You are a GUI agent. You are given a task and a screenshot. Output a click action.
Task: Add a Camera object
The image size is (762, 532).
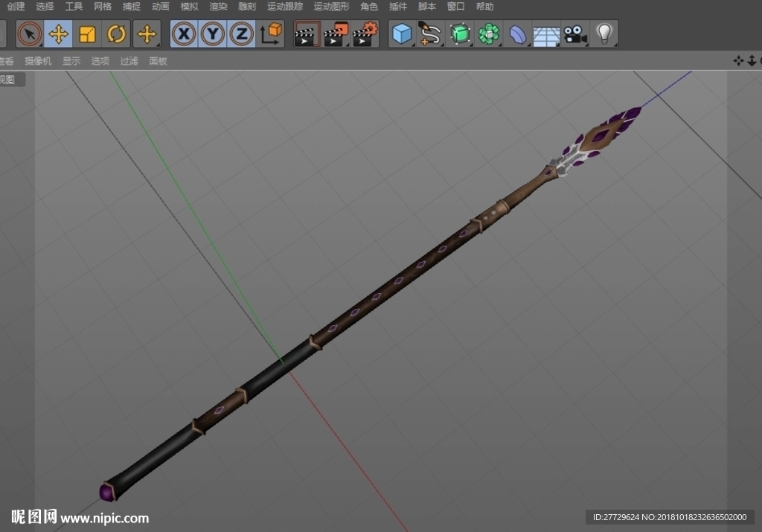pyautogui.click(x=575, y=34)
